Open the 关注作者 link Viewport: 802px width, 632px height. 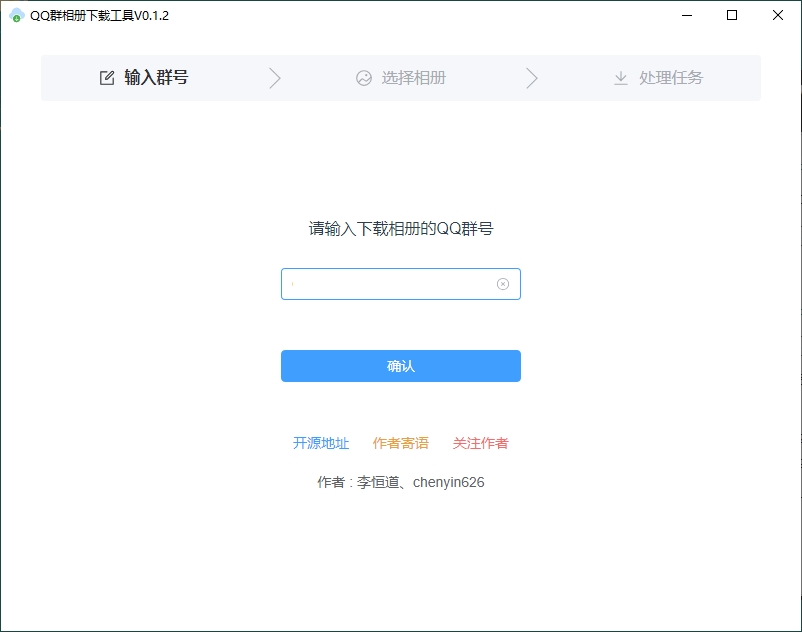(480, 443)
